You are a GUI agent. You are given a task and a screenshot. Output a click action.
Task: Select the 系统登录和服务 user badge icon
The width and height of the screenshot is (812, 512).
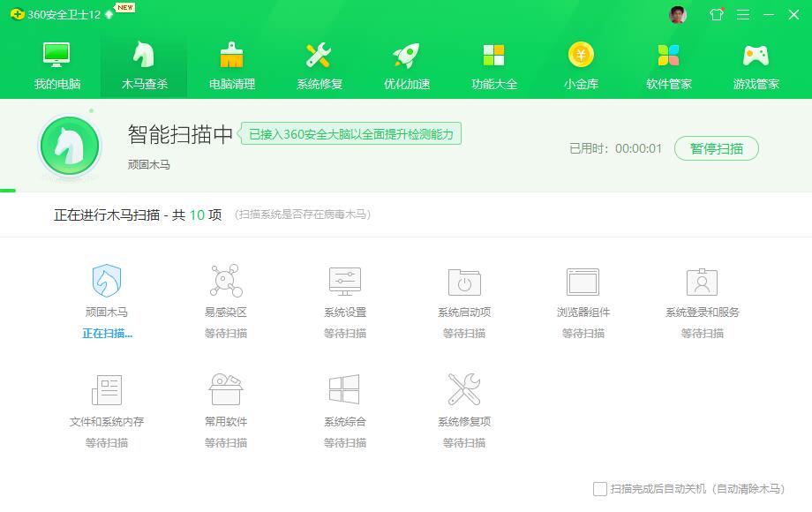coord(703,282)
